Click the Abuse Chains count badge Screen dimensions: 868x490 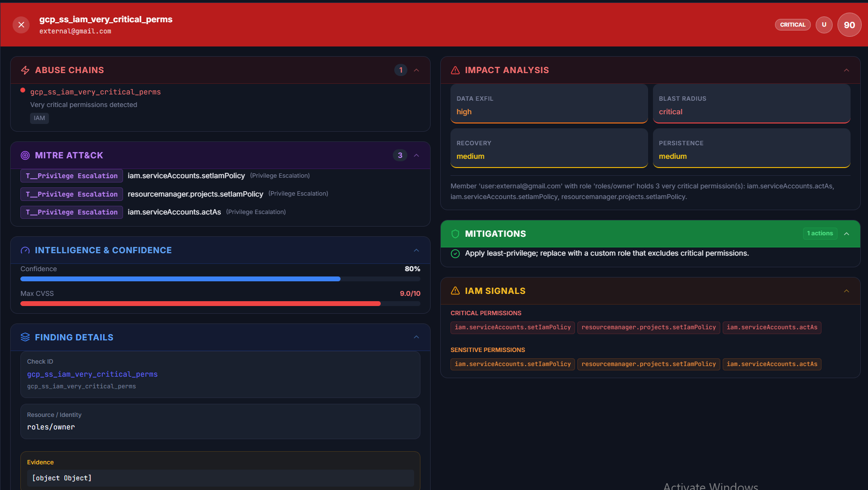click(x=401, y=70)
